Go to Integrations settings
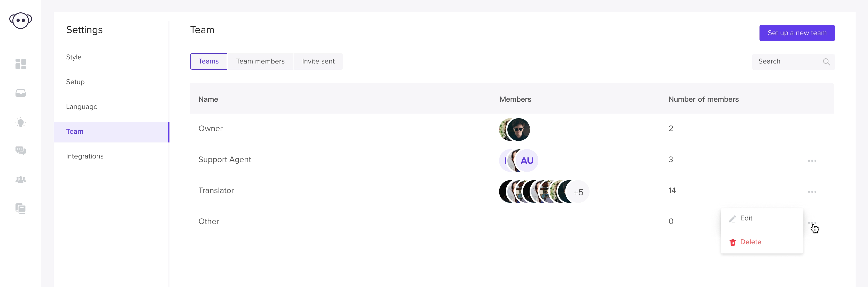The height and width of the screenshot is (287, 868). [84, 156]
